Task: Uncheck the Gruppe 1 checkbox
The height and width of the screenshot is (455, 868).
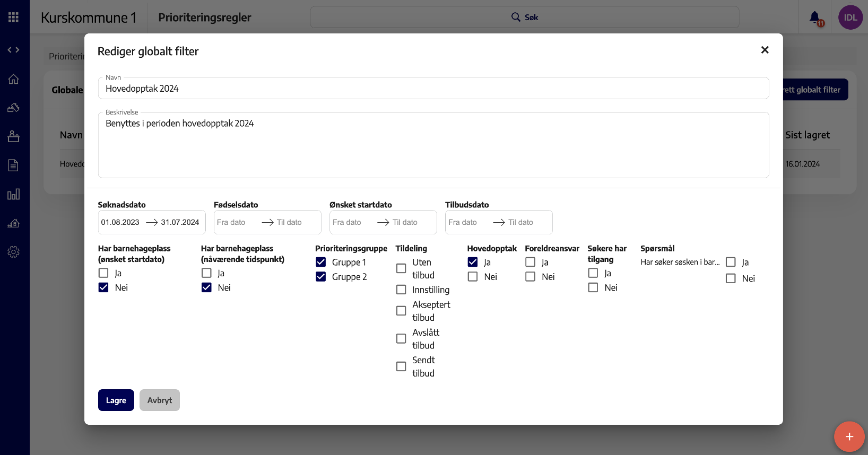Action: [x=321, y=262]
